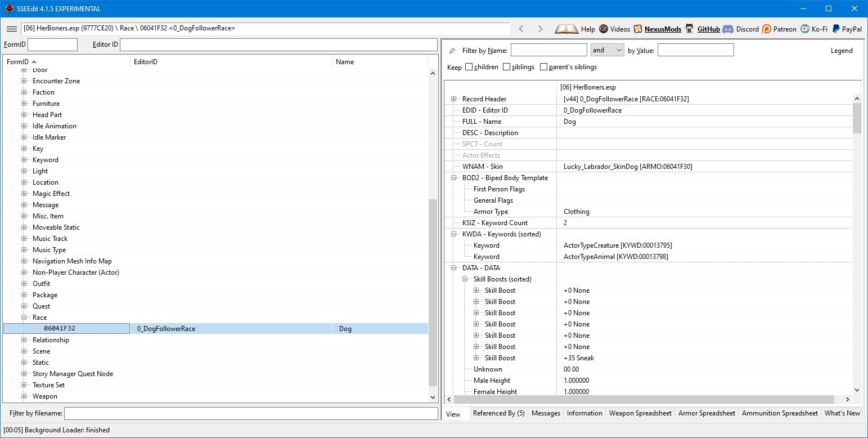Click the FormID search field
The height and width of the screenshot is (438, 868).
click(x=52, y=44)
